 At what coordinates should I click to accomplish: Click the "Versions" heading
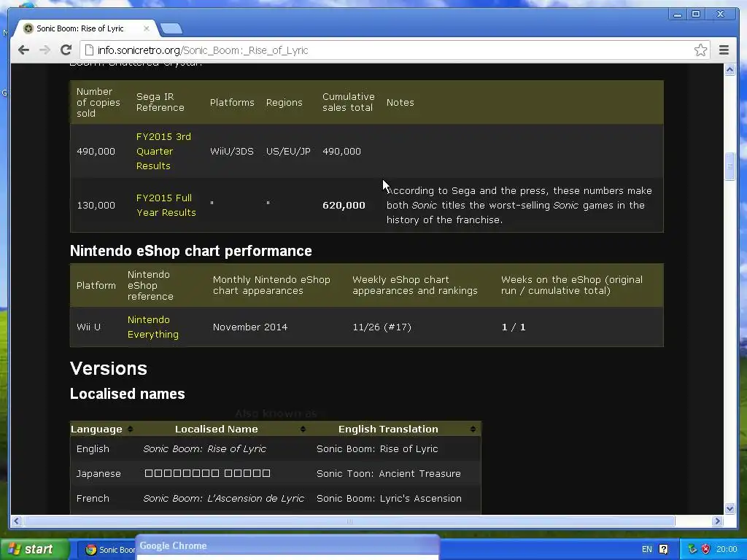[108, 368]
